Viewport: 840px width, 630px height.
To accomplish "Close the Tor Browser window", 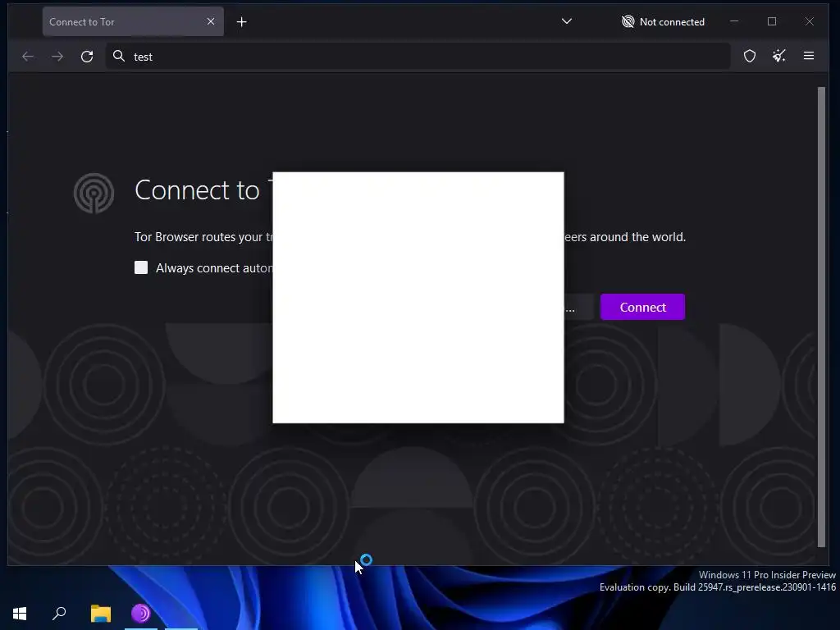I will (809, 21).
